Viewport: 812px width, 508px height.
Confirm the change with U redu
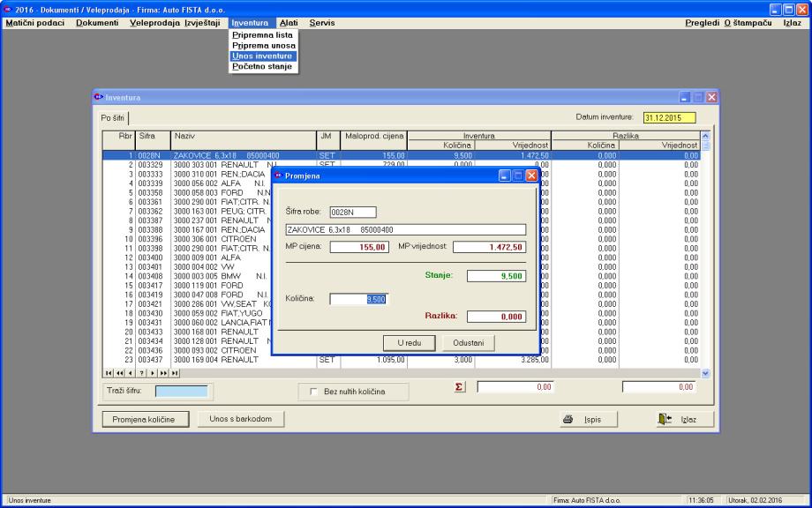point(410,343)
